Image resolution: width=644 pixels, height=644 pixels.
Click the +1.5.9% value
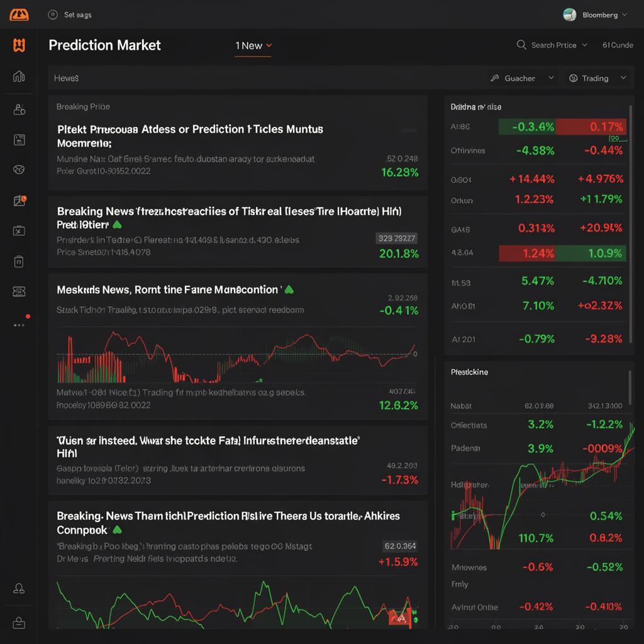click(x=398, y=562)
